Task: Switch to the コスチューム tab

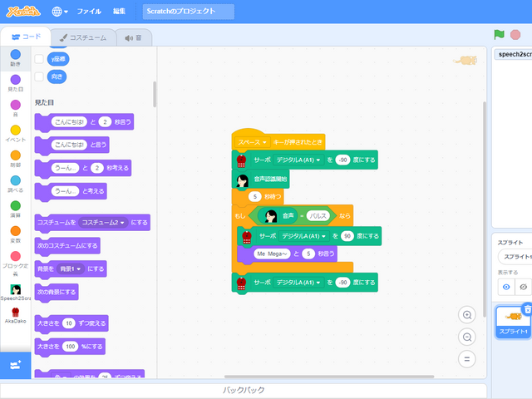Action: (81, 37)
